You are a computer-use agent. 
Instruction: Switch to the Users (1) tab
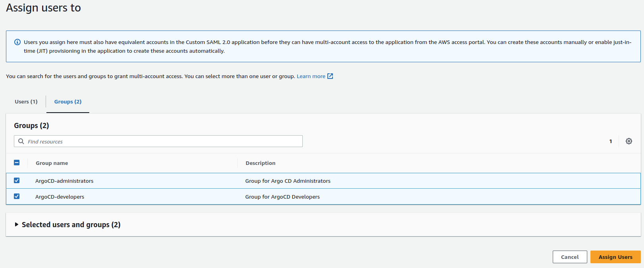pos(26,101)
